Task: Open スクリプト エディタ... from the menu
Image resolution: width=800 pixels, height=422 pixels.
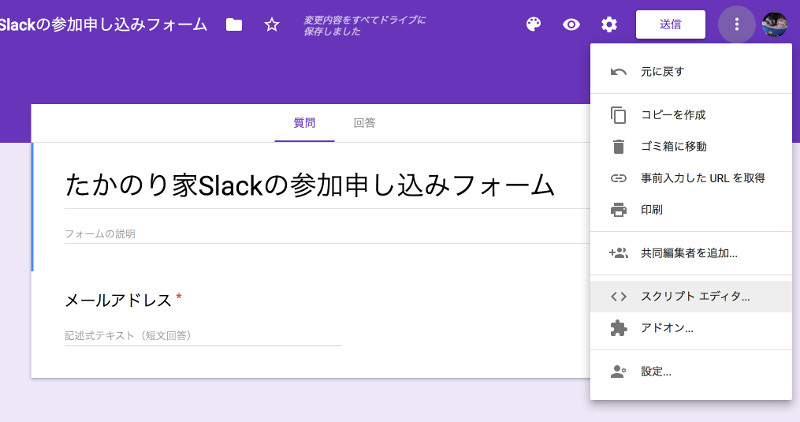Action: click(x=691, y=296)
